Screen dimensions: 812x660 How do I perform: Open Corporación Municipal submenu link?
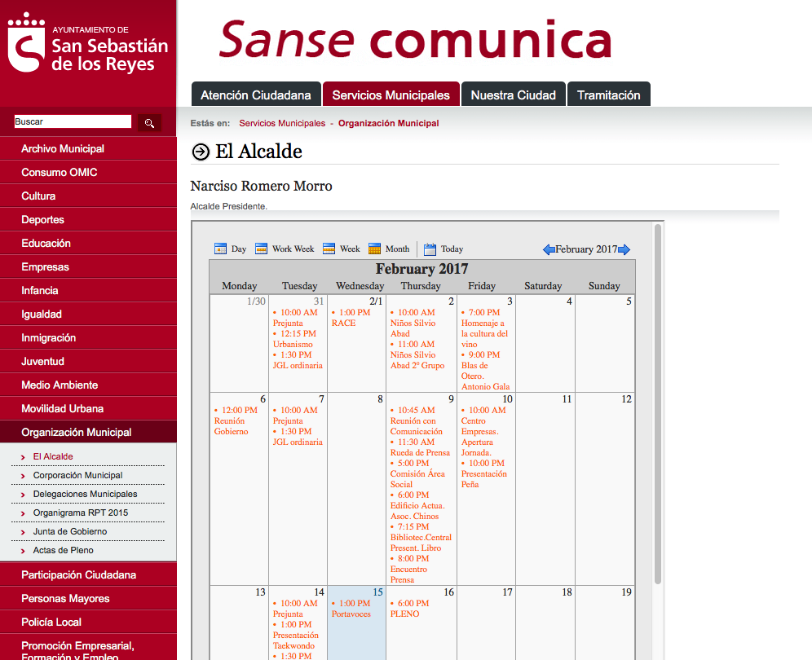tap(77, 475)
